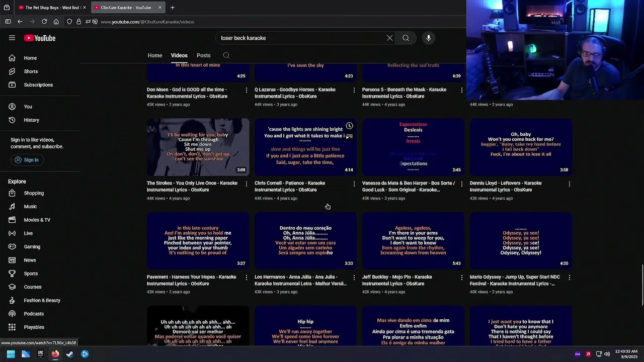
Task: Close the ObsKure Karaoke browser tab
Action: [x=160, y=8]
